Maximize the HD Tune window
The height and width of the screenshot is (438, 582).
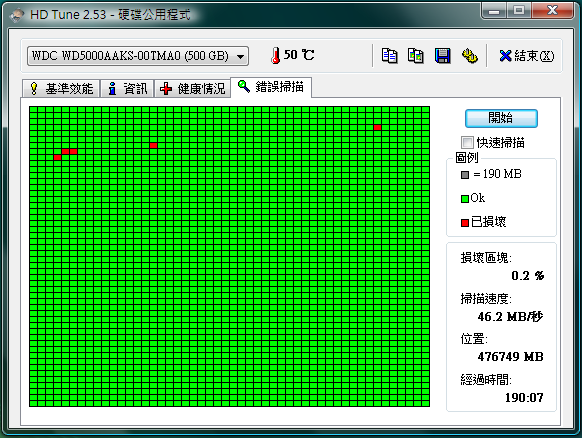tap(519, 10)
